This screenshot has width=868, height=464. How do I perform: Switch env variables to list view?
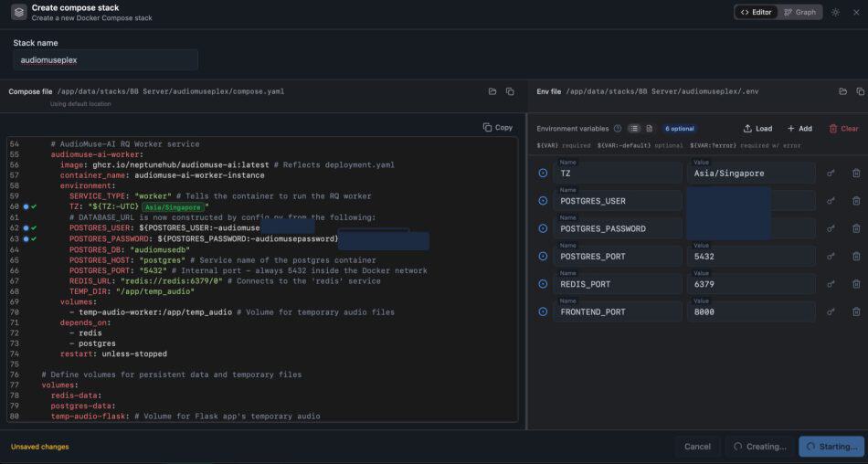[634, 129]
